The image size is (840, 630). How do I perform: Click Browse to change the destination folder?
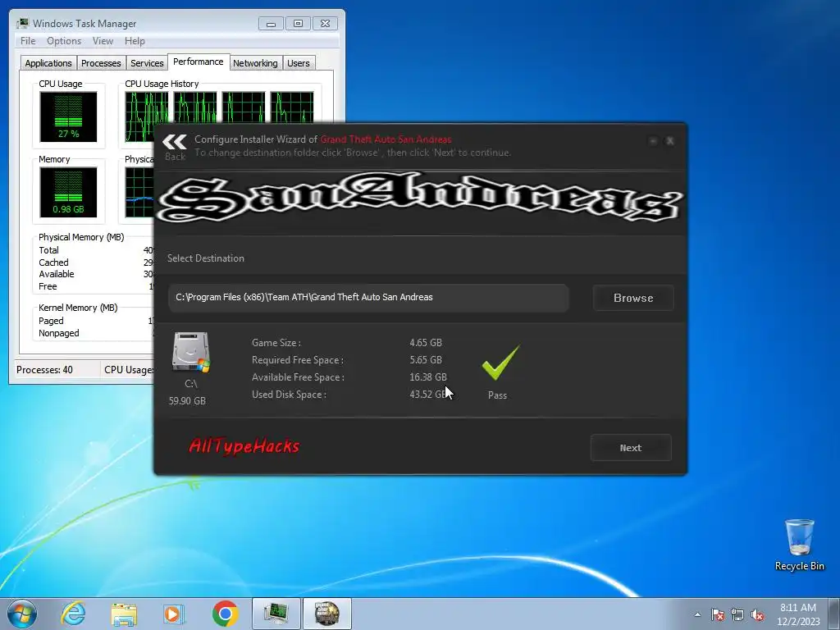coord(633,298)
